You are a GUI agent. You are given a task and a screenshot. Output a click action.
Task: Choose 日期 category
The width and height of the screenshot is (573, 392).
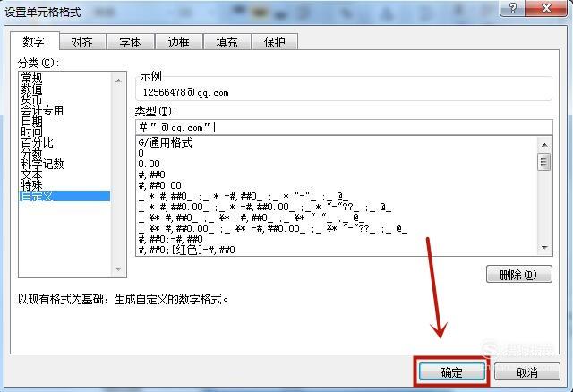[64, 121]
